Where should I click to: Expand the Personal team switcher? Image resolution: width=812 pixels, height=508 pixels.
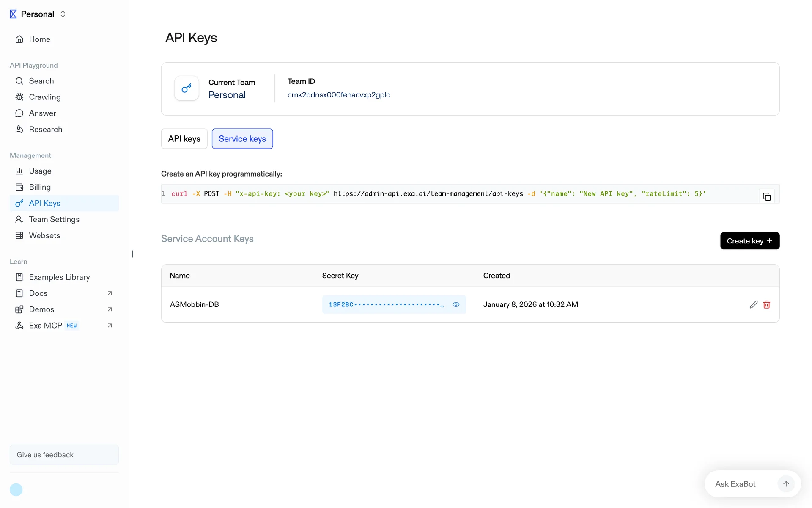(63, 14)
